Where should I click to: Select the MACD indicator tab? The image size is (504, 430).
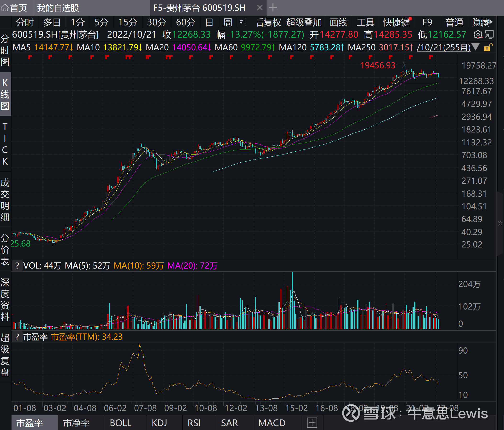coord(272,423)
